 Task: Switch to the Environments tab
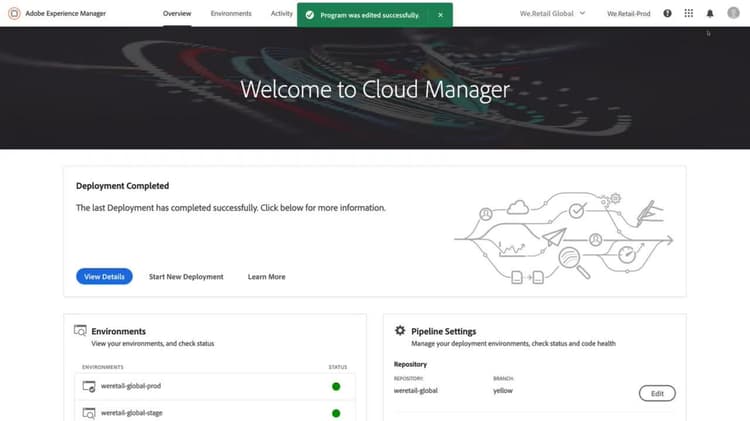pyautogui.click(x=231, y=13)
